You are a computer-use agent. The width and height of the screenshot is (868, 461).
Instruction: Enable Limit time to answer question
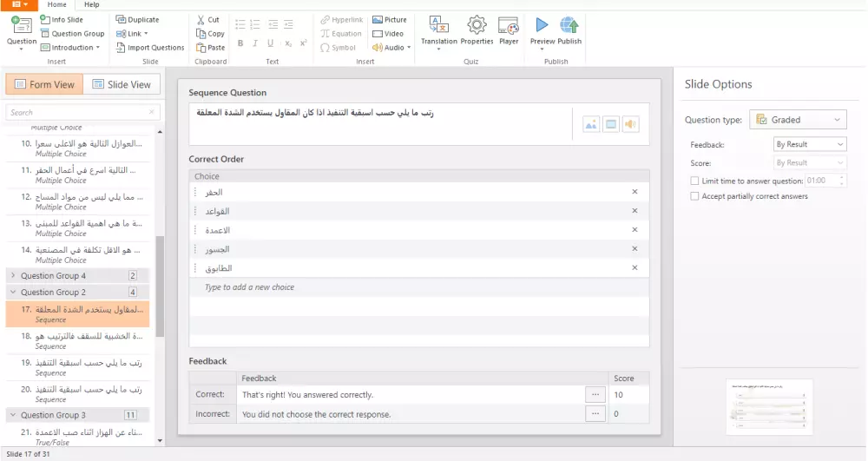(694, 181)
